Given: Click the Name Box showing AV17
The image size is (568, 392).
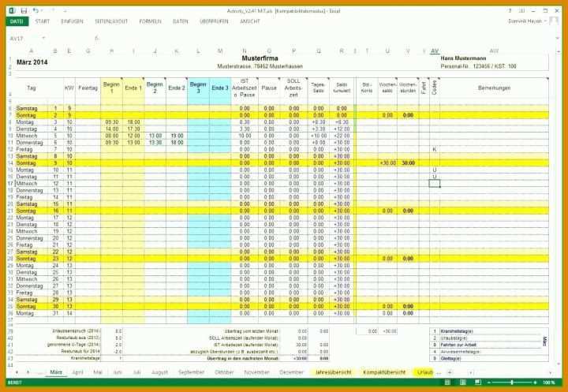Looking at the screenshot, I should coord(24,38).
